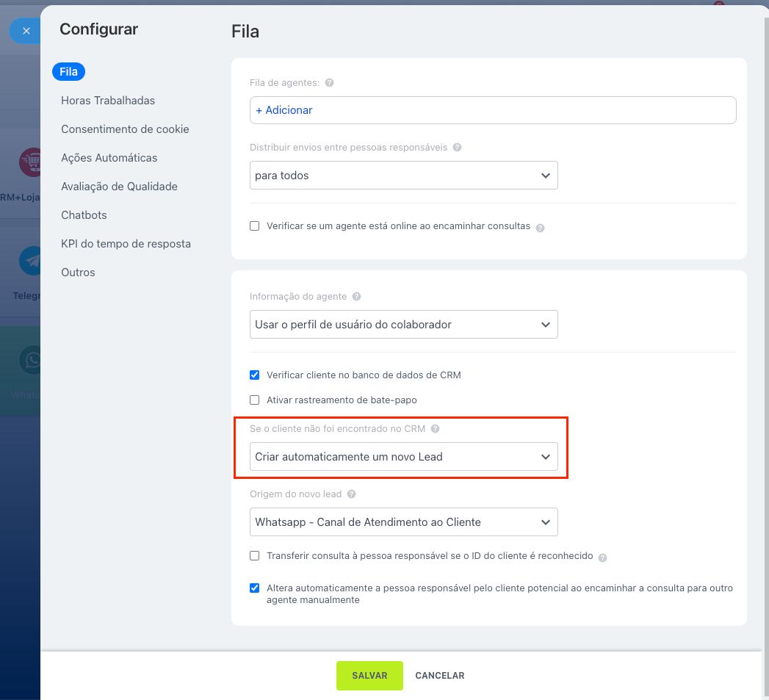Viewport: 769px width, 700px height.
Task: Click help icon next to Fila de agentes
Action: click(x=329, y=83)
